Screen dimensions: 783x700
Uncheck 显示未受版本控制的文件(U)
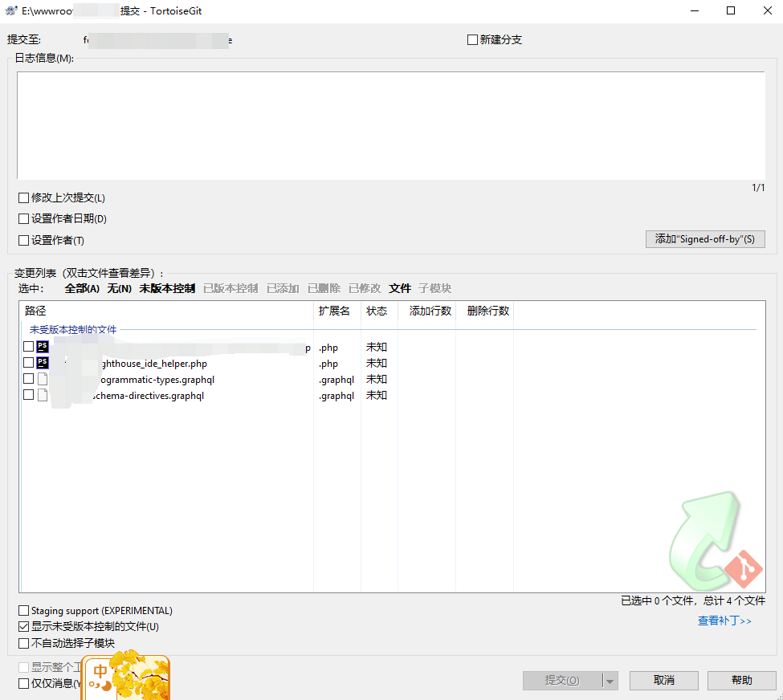click(x=23, y=627)
